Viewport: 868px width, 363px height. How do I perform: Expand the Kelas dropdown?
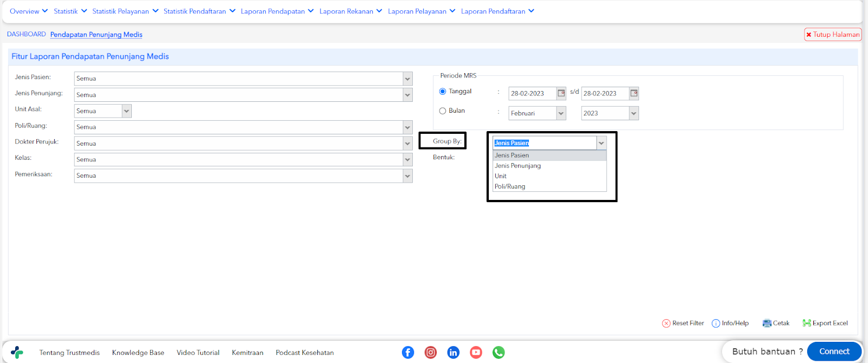[x=407, y=160]
